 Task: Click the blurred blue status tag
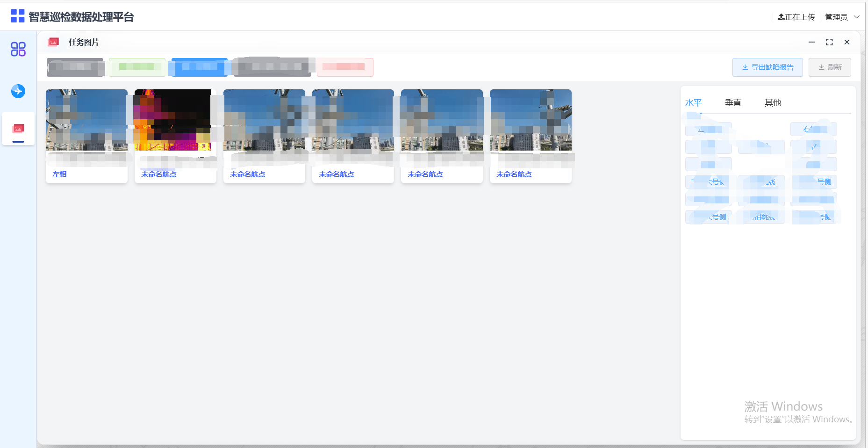tap(200, 67)
